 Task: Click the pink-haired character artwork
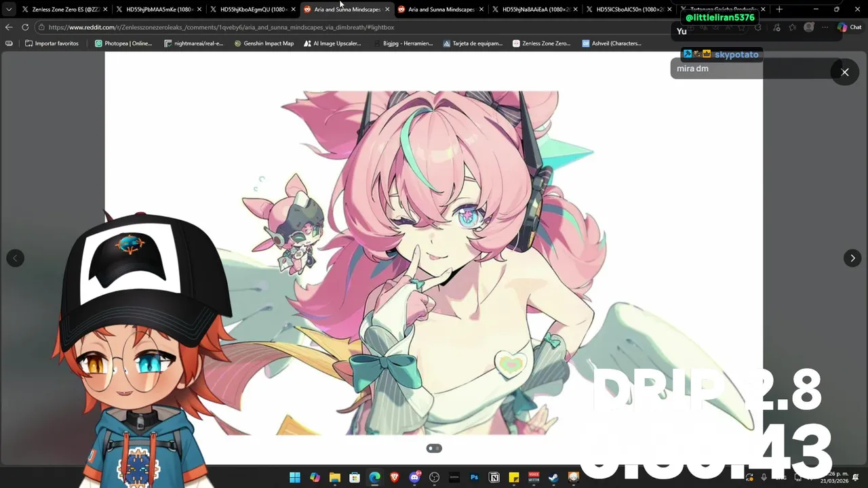[x=434, y=262]
